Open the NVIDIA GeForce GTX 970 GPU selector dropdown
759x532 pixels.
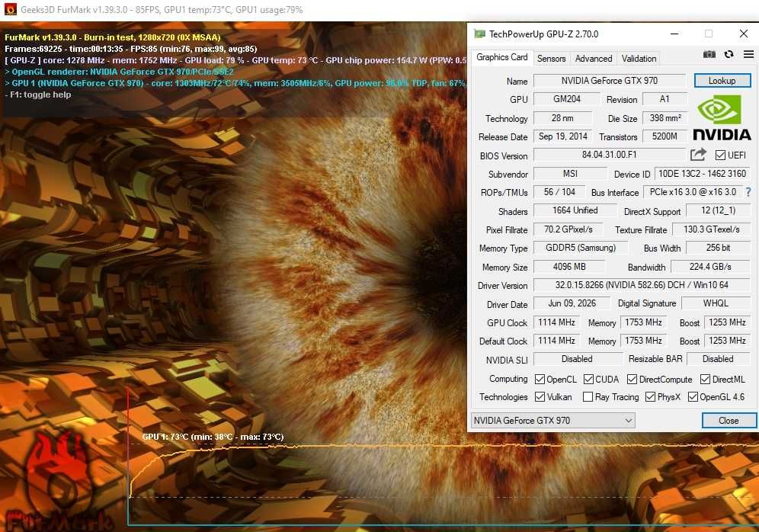click(x=552, y=420)
